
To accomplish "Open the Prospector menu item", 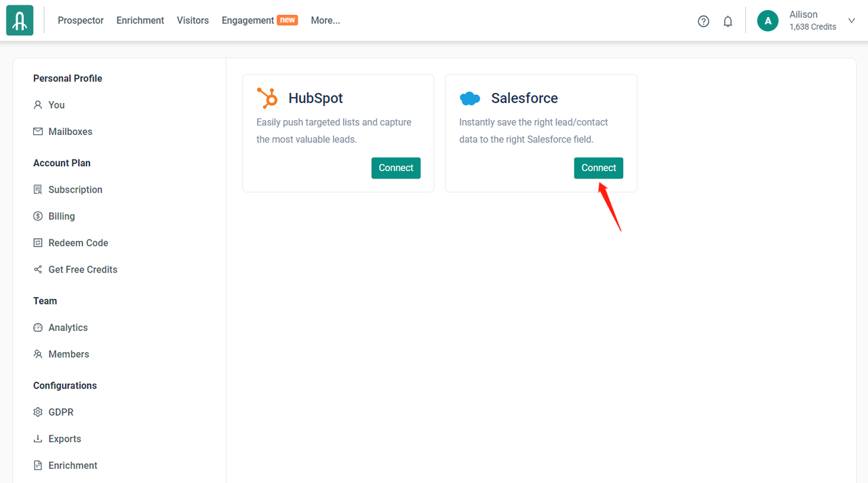I will coord(81,20).
